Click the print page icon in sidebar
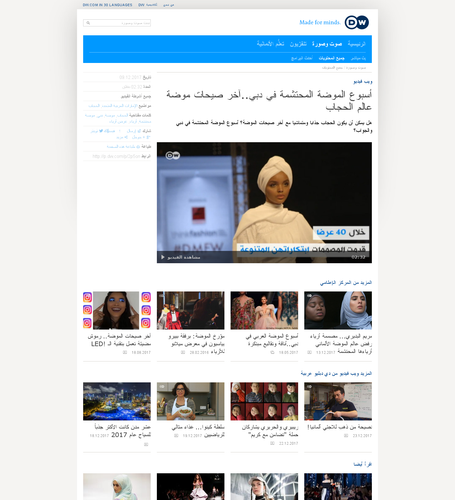 tap(138, 147)
